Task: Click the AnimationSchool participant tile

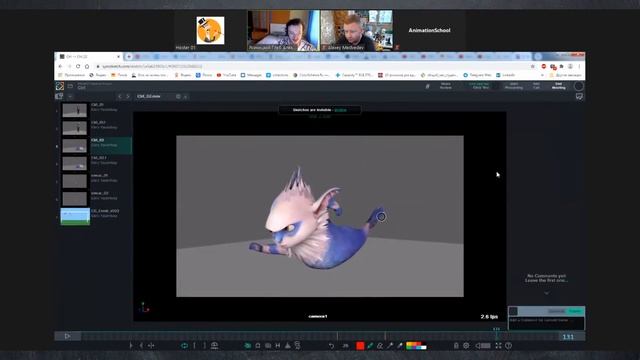Action: [x=429, y=30]
